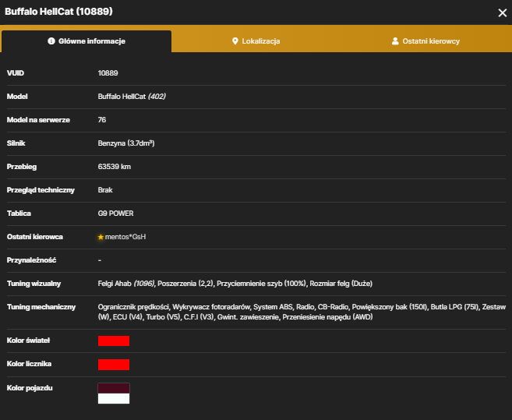This screenshot has height=420, width=512.
Task: Open driver mentos*GsH profile
Action: click(125, 237)
